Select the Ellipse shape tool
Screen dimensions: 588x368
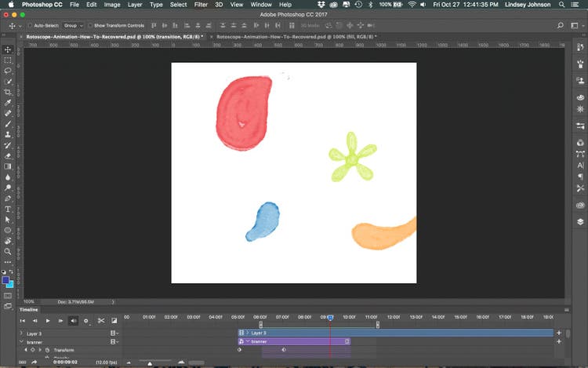(8, 230)
